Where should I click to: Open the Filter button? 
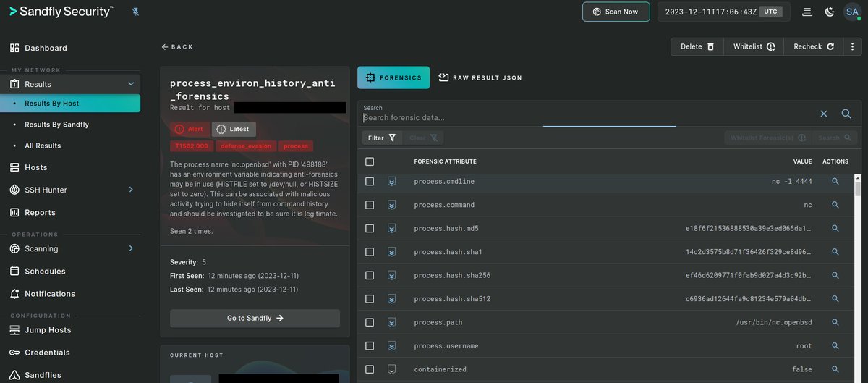tap(382, 138)
